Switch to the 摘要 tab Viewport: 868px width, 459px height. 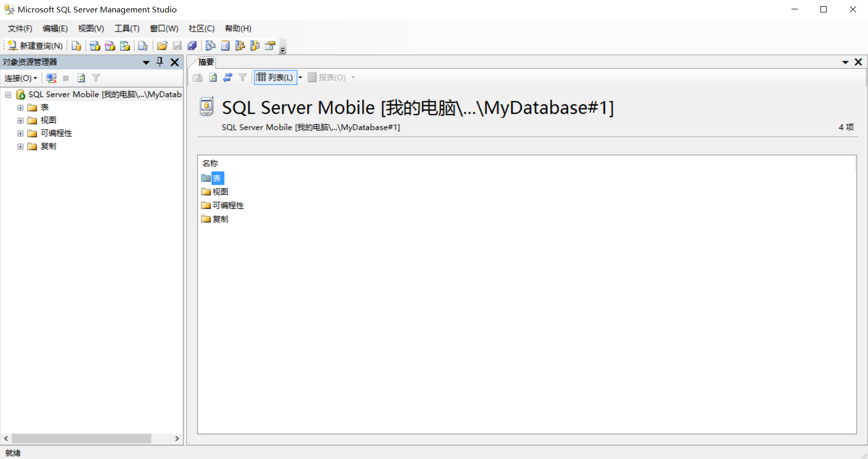[x=206, y=62]
